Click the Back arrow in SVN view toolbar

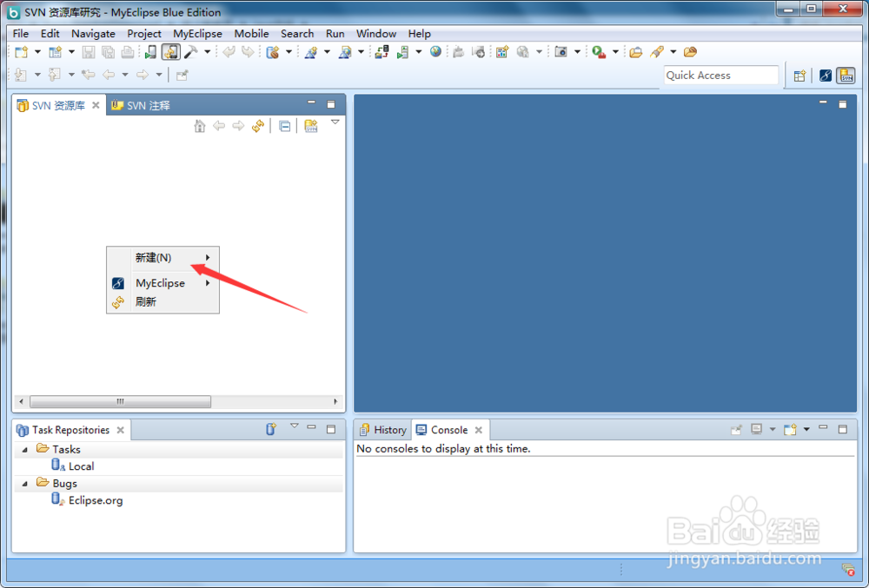219,126
